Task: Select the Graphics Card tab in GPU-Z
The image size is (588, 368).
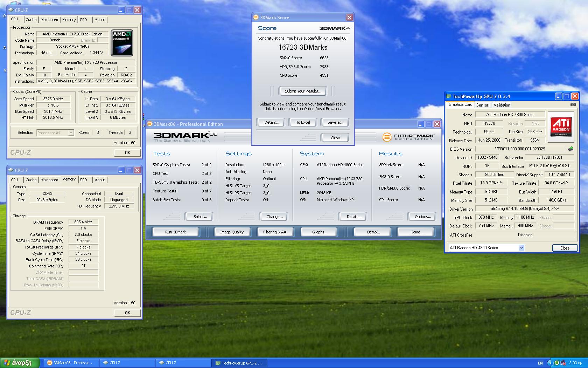Action: [460, 104]
